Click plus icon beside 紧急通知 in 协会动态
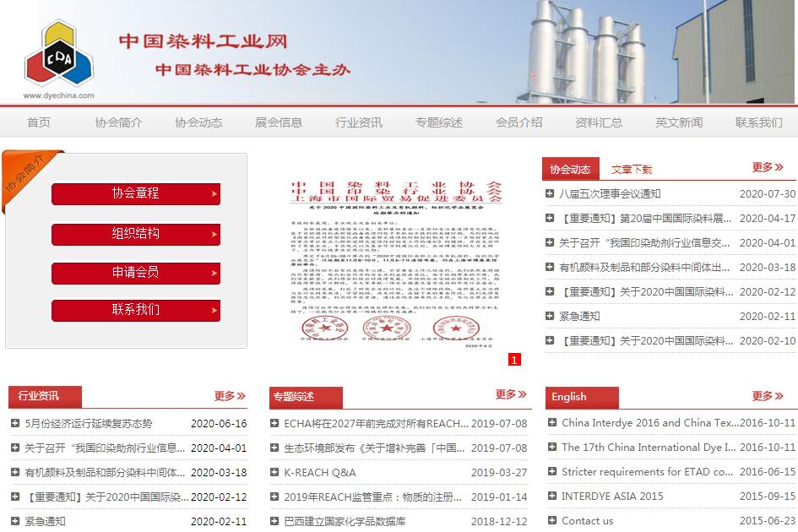 [551, 317]
